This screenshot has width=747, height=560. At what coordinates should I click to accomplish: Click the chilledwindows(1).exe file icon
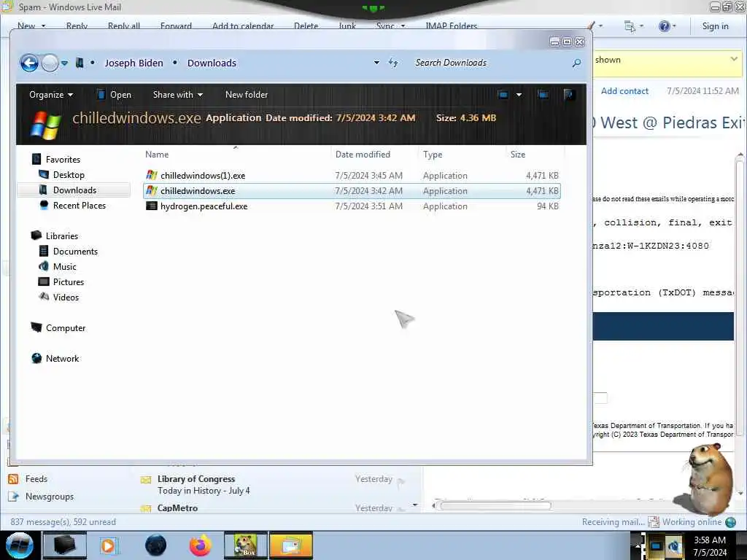(152, 175)
